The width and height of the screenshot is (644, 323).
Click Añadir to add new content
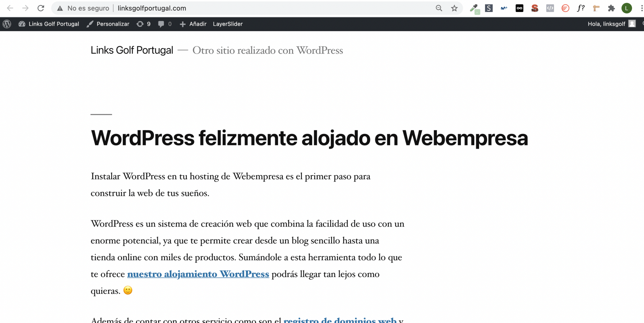[193, 24]
